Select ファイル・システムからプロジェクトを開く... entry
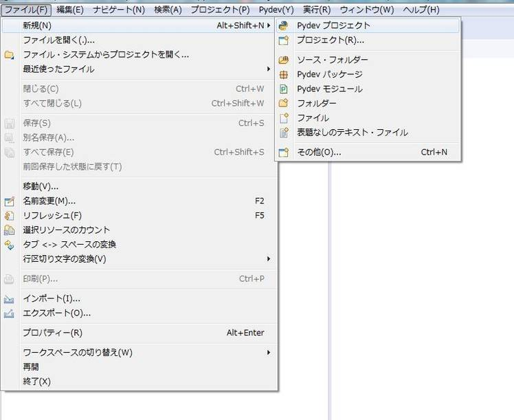Viewport: 514px width, 420px height. tap(139, 54)
